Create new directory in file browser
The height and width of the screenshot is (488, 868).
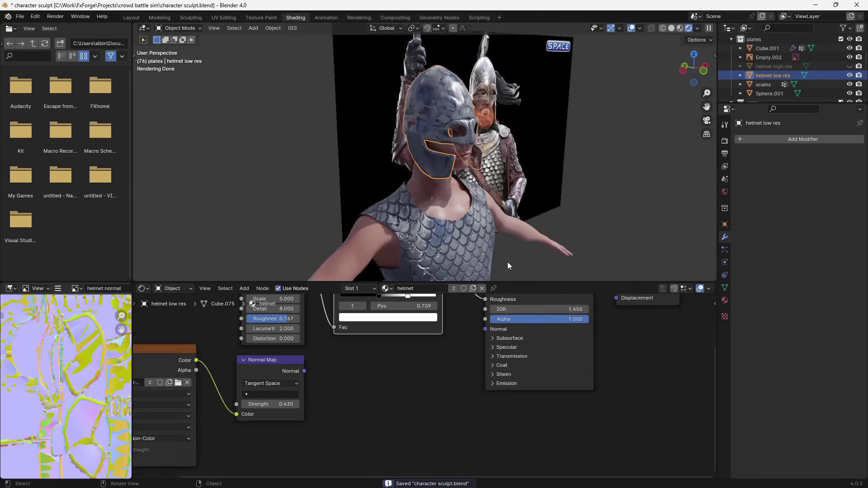pyautogui.click(x=60, y=43)
